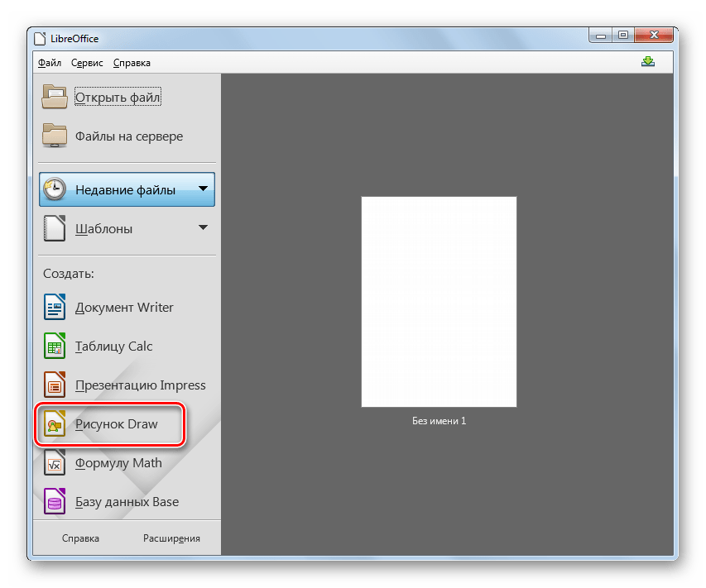
Task: Open the Файл menu
Action: tap(50, 63)
